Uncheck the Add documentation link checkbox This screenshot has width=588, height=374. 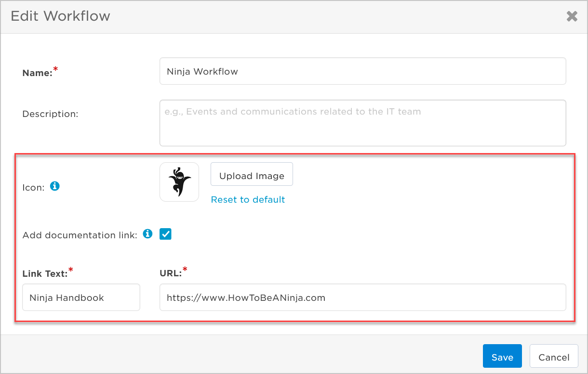click(x=166, y=234)
